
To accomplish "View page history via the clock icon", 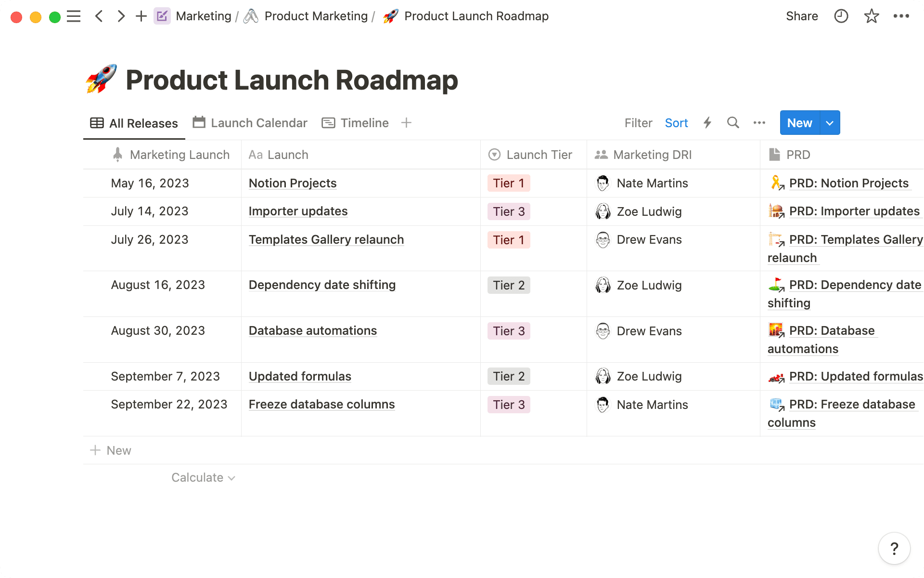I will (x=840, y=16).
